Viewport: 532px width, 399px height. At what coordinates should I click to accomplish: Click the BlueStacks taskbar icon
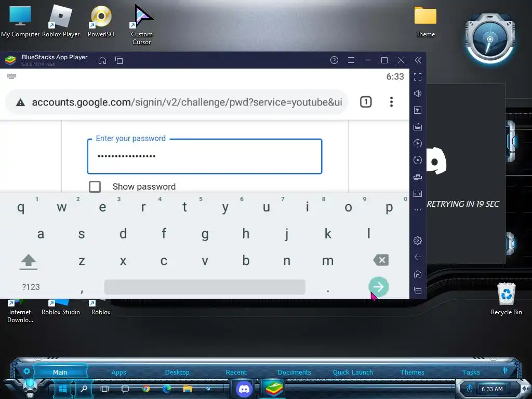273,389
